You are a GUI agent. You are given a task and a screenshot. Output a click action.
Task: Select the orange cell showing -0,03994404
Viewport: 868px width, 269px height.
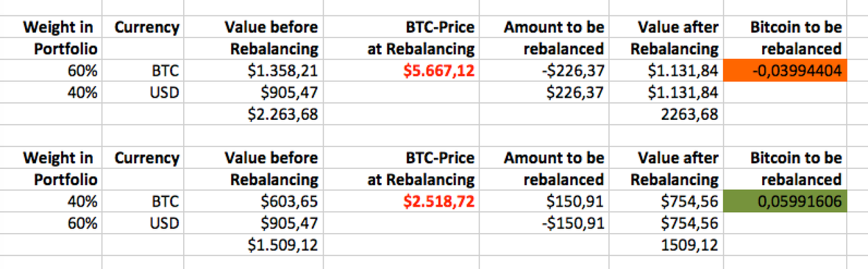coord(785,70)
